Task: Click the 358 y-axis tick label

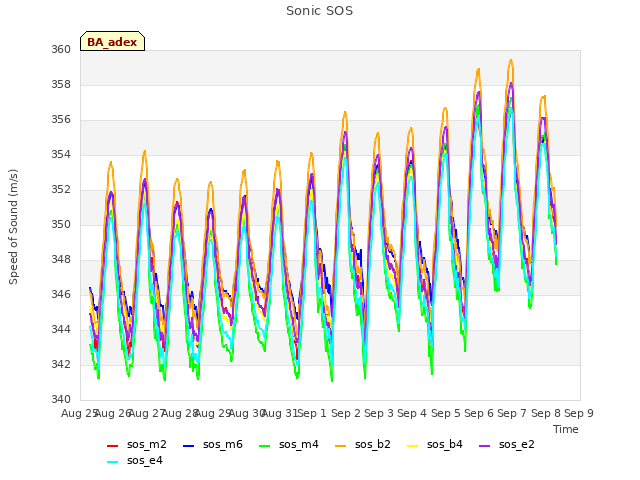Action: (x=61, y=84)
